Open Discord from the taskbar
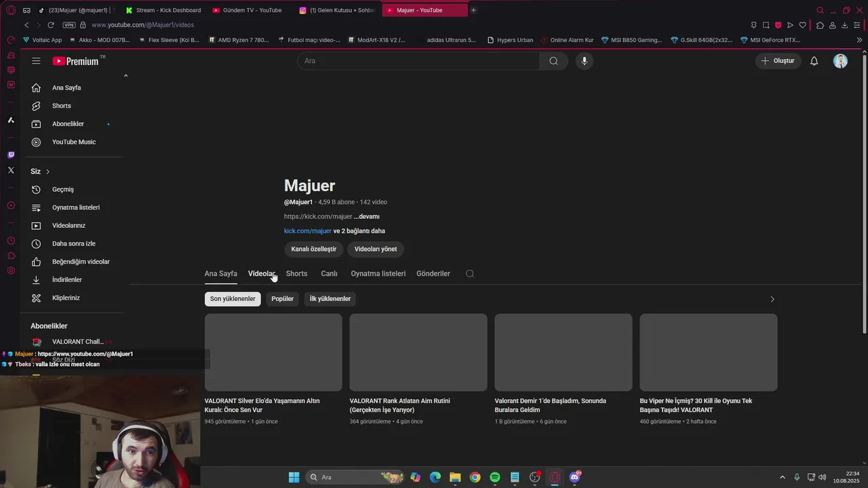Viewport: 868px width, 488px height. pos(575,477)
